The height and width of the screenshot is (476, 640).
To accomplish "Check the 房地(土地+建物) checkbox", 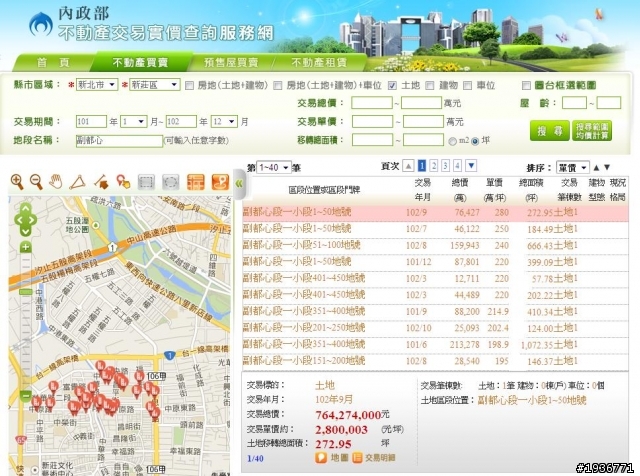I will pyautogui.click(x=189, y=85).
